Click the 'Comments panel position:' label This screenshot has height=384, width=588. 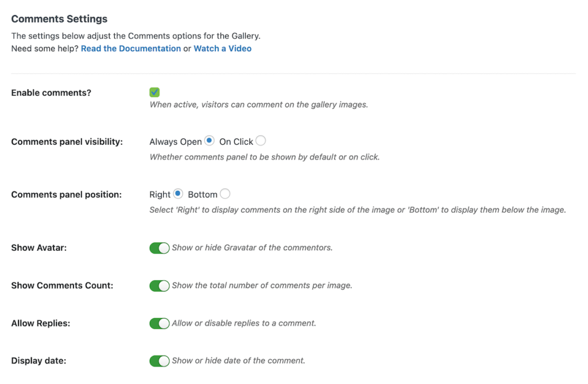tap(67, 195)
